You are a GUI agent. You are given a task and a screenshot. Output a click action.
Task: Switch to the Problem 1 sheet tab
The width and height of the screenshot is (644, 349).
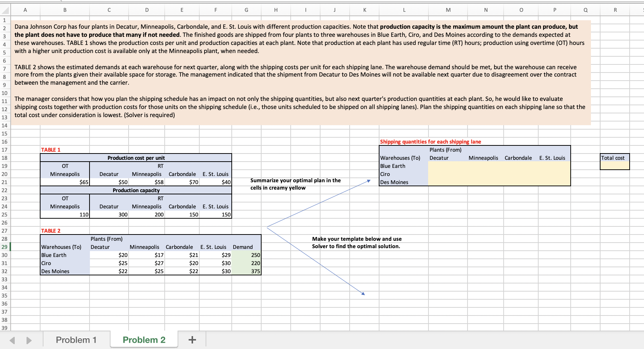coord(76,340)
